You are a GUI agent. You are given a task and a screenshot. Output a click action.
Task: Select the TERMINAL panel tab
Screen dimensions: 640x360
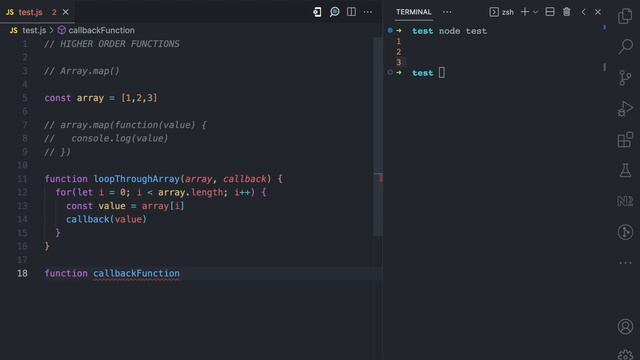pos(413,12)
